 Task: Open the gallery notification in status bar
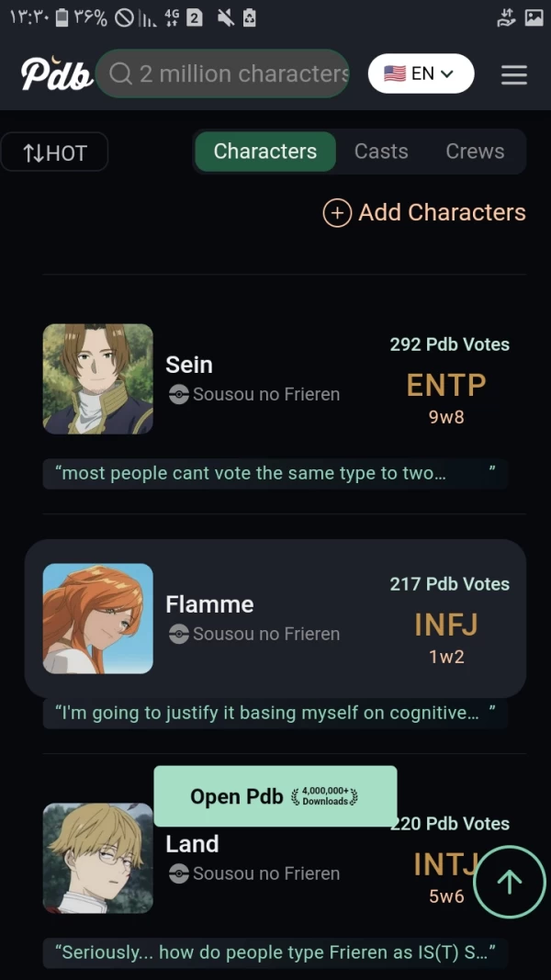click(534, 17)
